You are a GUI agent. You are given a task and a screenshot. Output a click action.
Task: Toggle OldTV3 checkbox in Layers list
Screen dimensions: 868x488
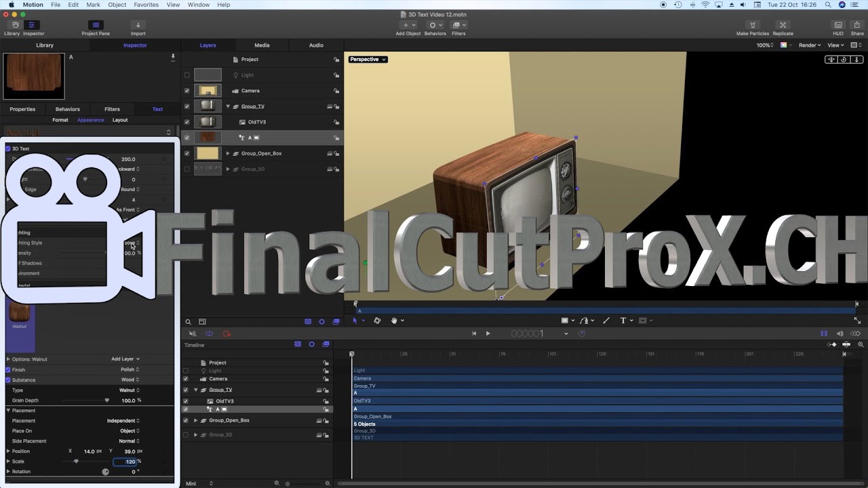tap(187, 122)
